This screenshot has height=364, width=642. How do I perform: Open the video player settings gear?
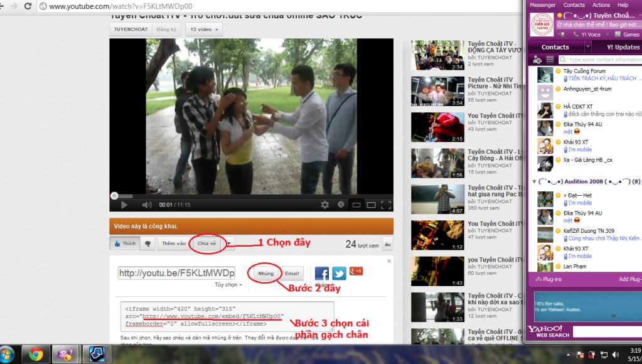point(324,205)
